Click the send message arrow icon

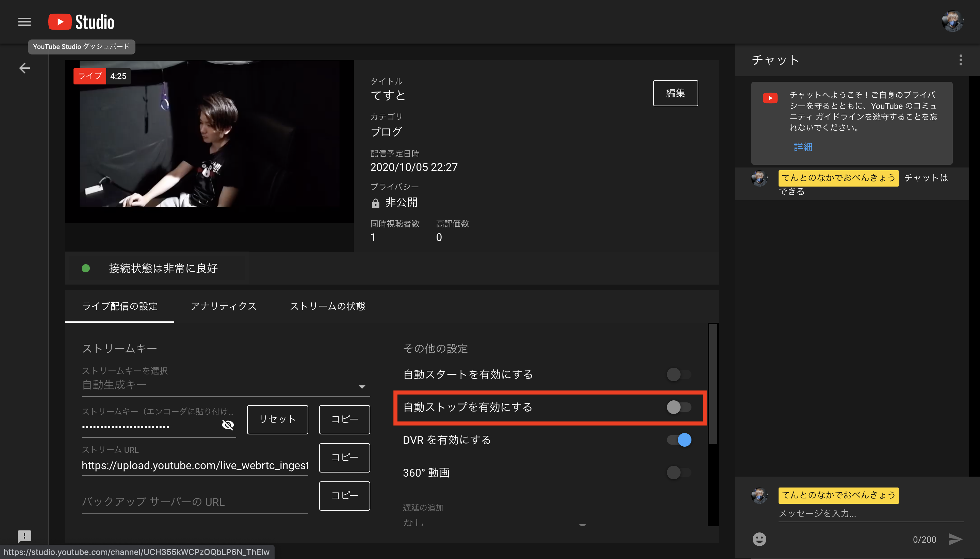coord(955,539)
